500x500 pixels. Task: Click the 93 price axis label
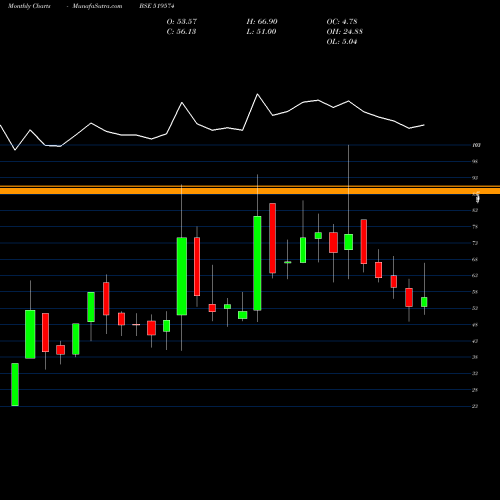[475, 178]
